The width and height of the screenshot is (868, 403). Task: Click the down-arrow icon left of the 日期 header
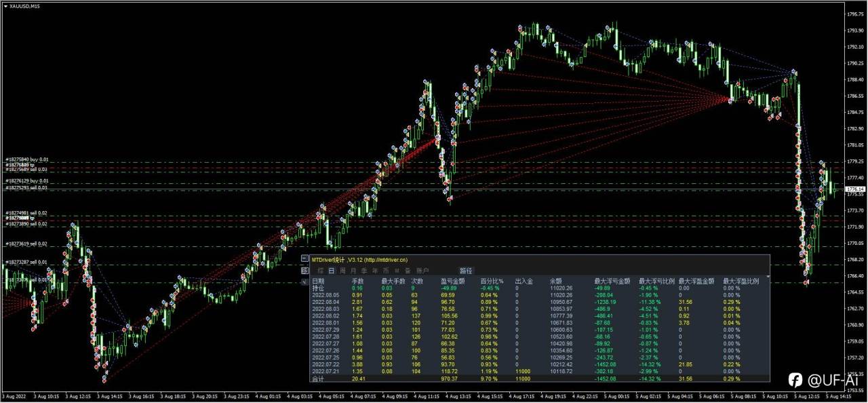coord(304,282)
